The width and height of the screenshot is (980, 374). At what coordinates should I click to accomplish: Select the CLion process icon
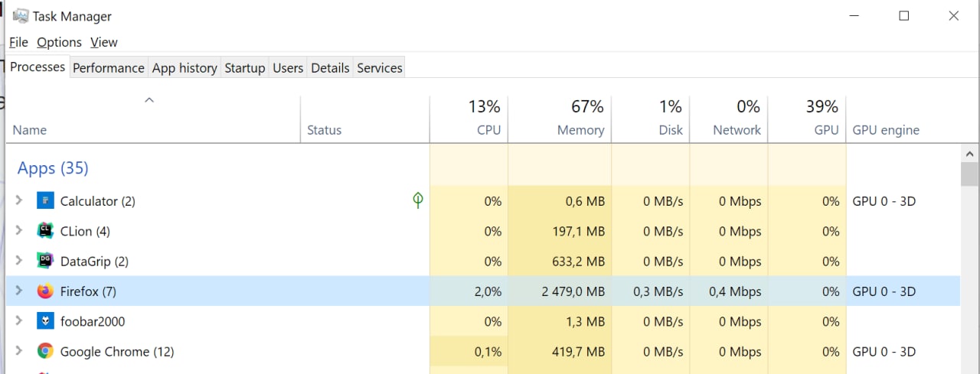click(45, 231)
